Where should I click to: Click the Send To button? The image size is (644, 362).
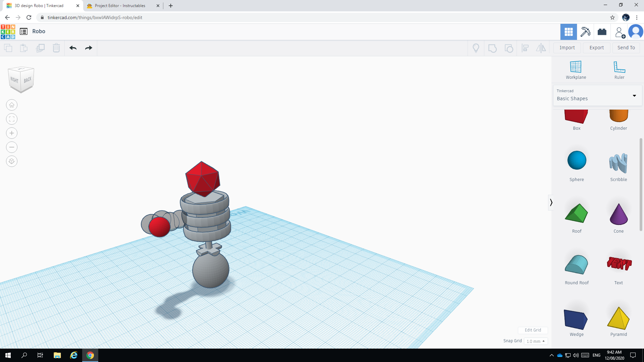click(x=626, y=48)
